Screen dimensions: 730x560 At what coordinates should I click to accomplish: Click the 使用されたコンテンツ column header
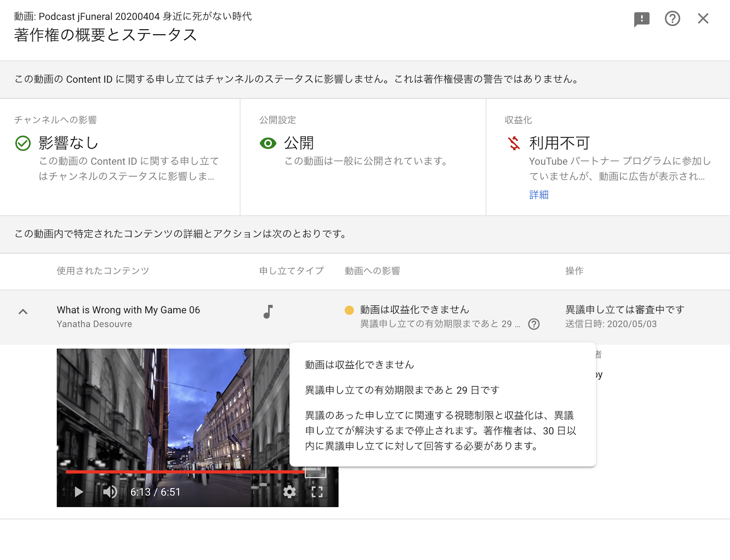point(103,271)
